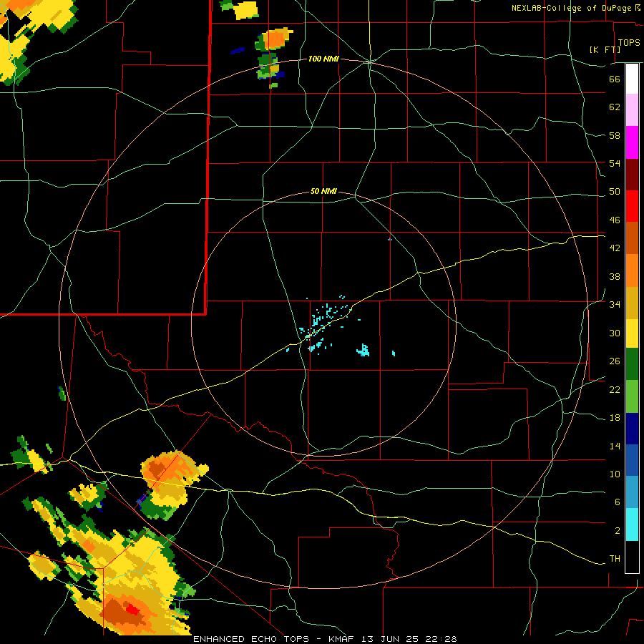The width and height of the screenshot is (644, 644).
Task: Click the '2' legend value
Action: [x=617, y=531]
